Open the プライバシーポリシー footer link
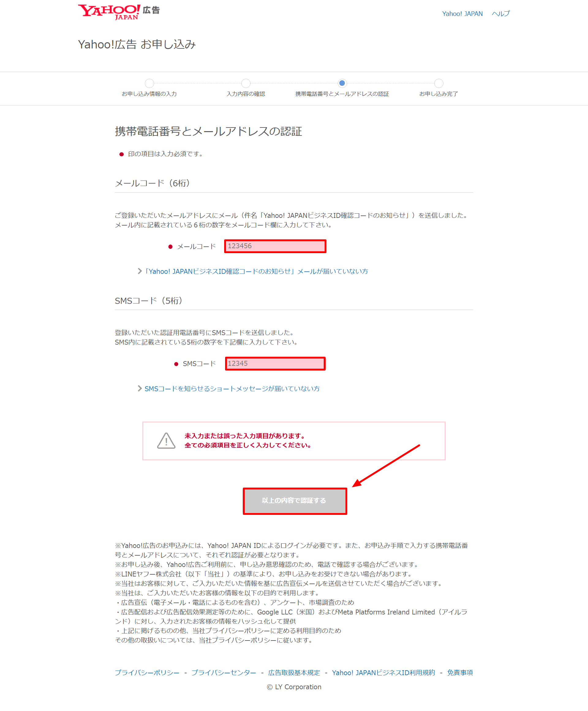The width and height of the screenshot is (588, 711). pyautogui.click(x=147, y=672)
